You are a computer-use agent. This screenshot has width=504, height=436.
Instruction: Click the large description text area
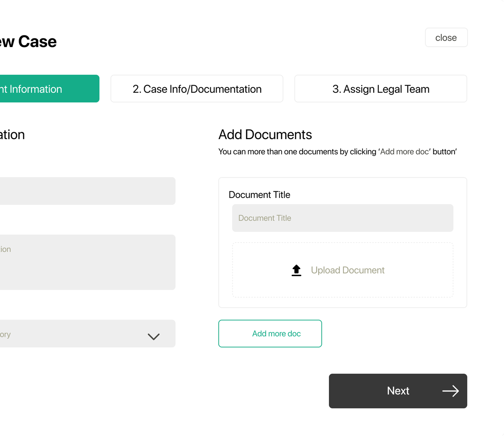[x=86, y=262]
